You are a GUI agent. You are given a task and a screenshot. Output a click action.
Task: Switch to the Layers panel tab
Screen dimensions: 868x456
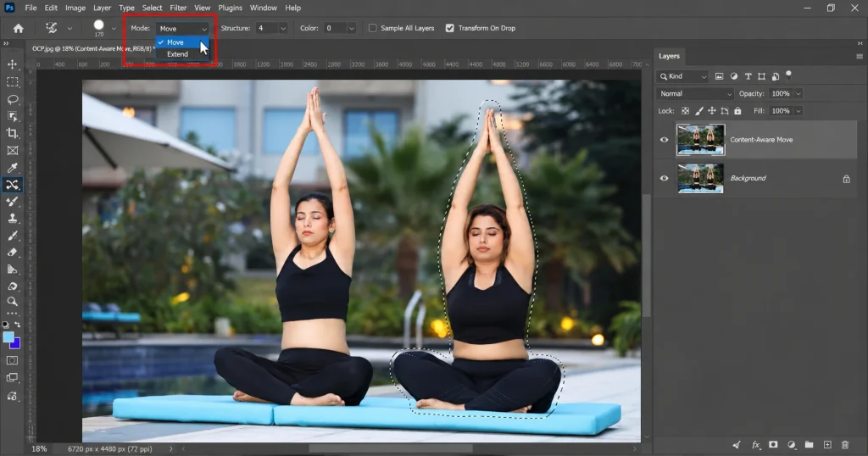(x=669, y=56)
